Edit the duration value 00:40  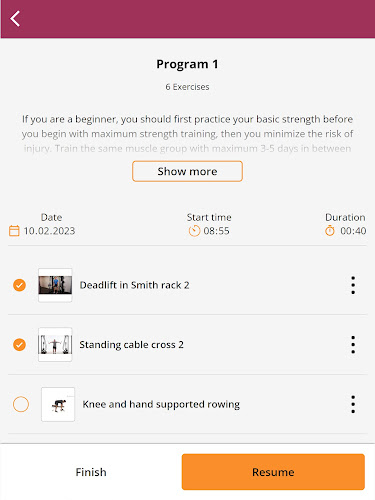(x=353, y=231)
